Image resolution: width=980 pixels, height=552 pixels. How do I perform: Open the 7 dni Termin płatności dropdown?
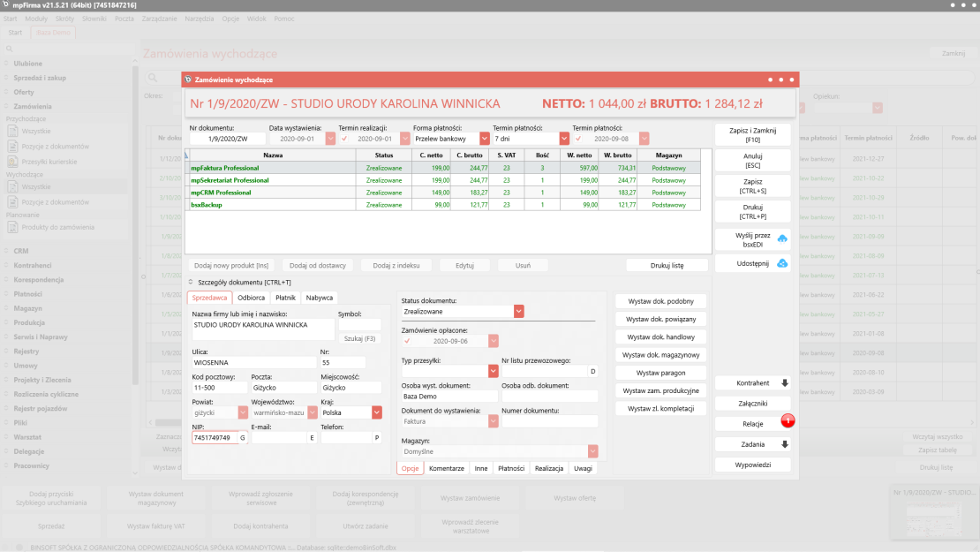tap(564, 139)
